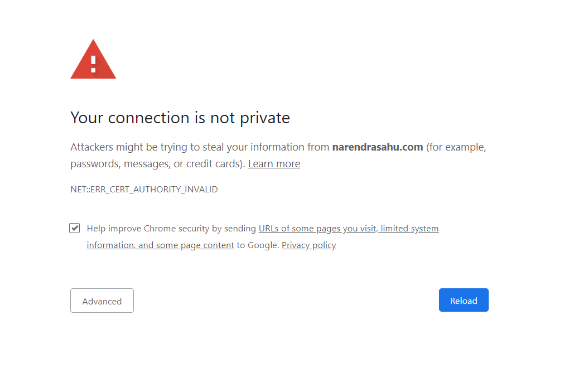Open the Learn more link
Viewport: 569px width, 392px height.
[274, 164]
